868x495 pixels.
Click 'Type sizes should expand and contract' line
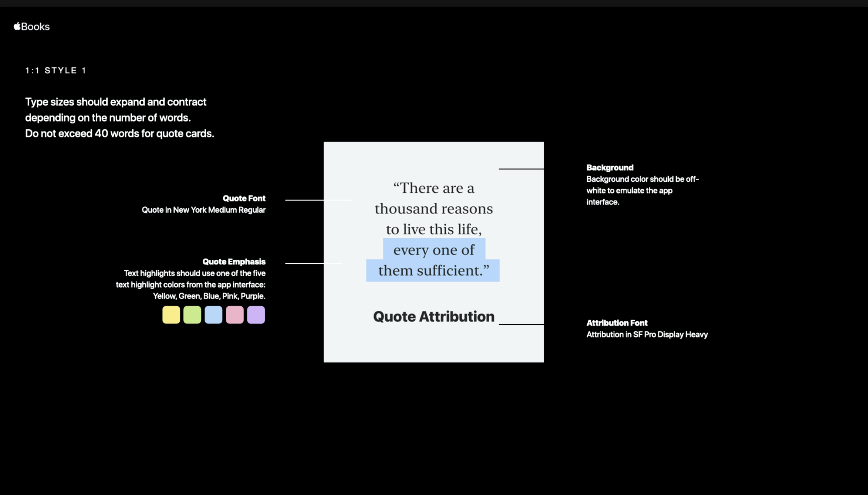(115, 102)
